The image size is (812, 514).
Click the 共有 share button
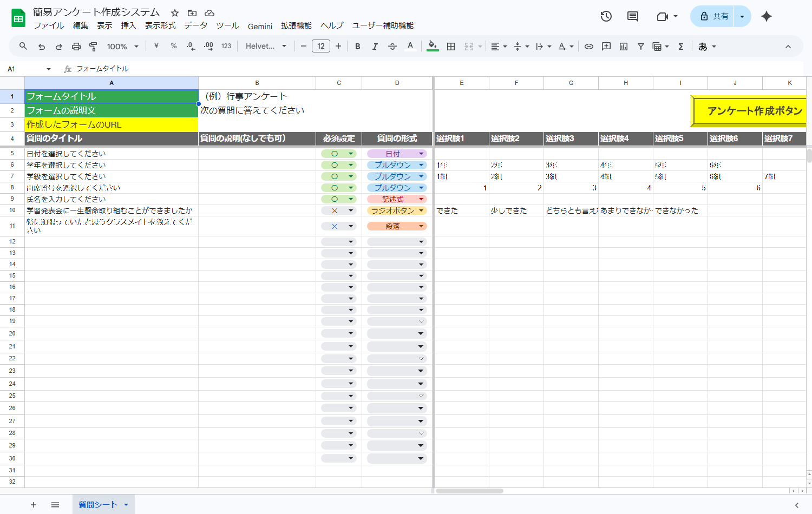pos(713,16)
